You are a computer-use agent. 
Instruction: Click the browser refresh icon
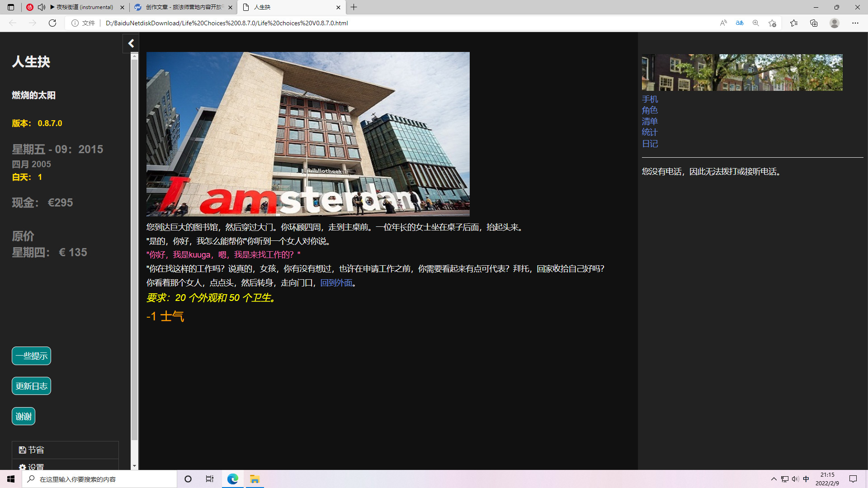click(52, 23)
